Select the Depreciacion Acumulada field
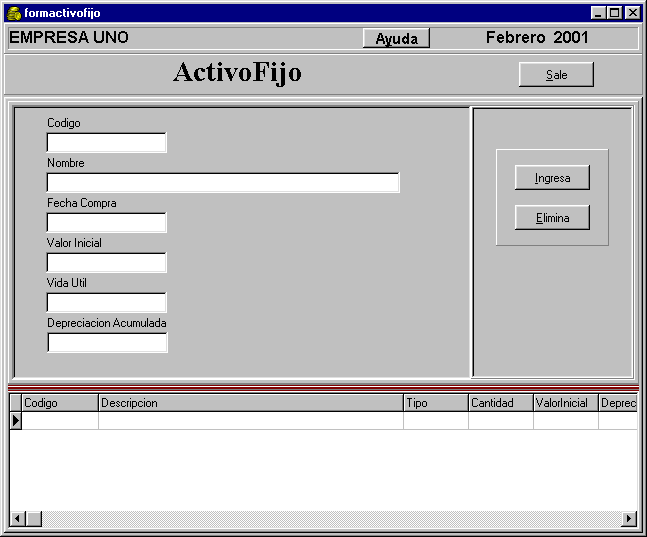This screenshot has height=537, width=647. (107, 343)
